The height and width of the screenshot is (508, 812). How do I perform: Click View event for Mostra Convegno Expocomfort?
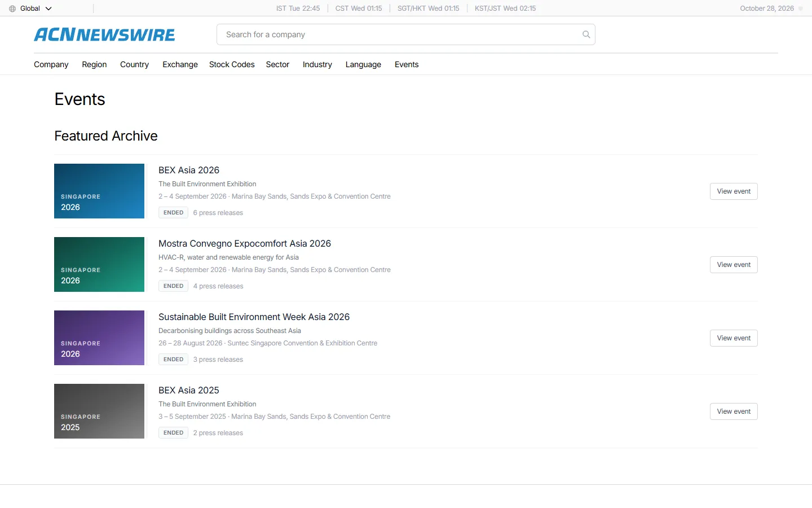coord(734,265)
